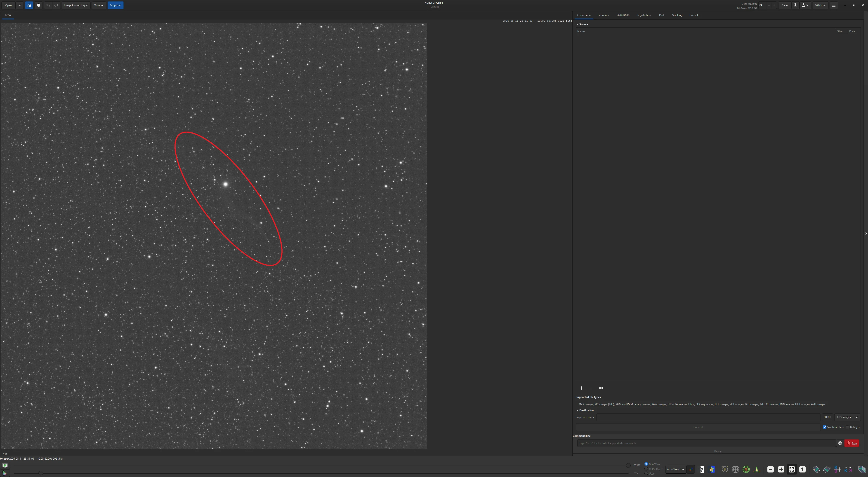
Task: Select the Min/Max radio button
Action: (x=646, y=464)
